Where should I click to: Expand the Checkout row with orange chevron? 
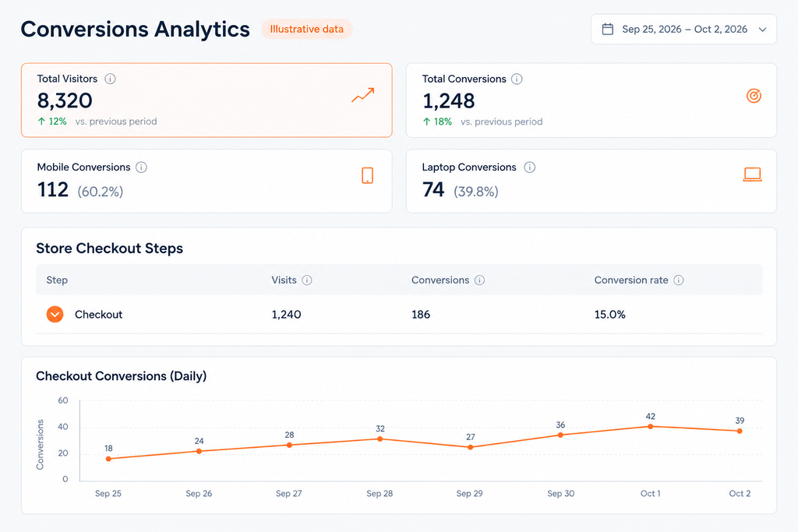(x=55, y=315)
